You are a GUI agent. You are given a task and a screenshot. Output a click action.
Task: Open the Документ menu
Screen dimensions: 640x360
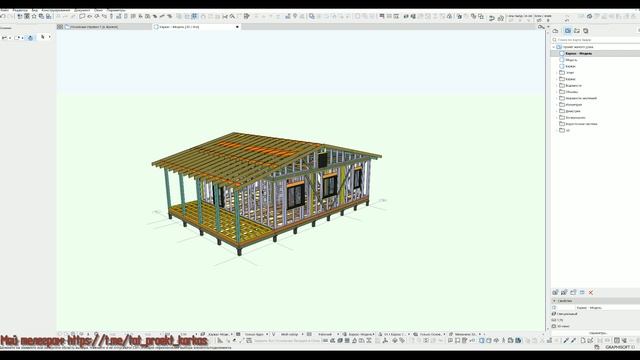click(x=82, y=10)
